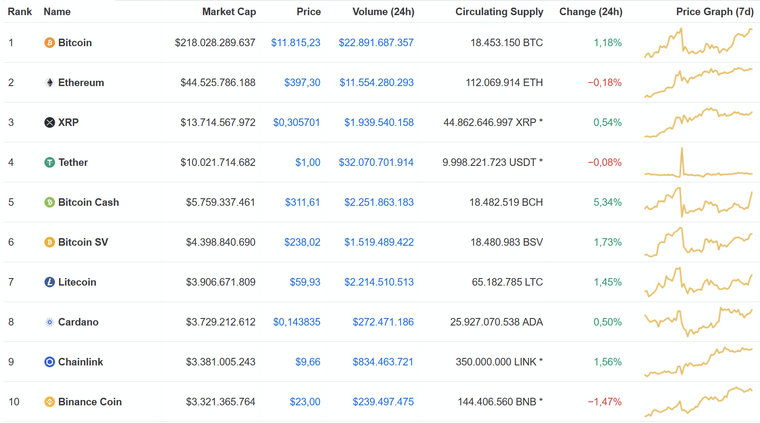This screenshot has width=760, height=423.
Task: Click Bitcoin SV price $238,02
Action: (302, 242)
